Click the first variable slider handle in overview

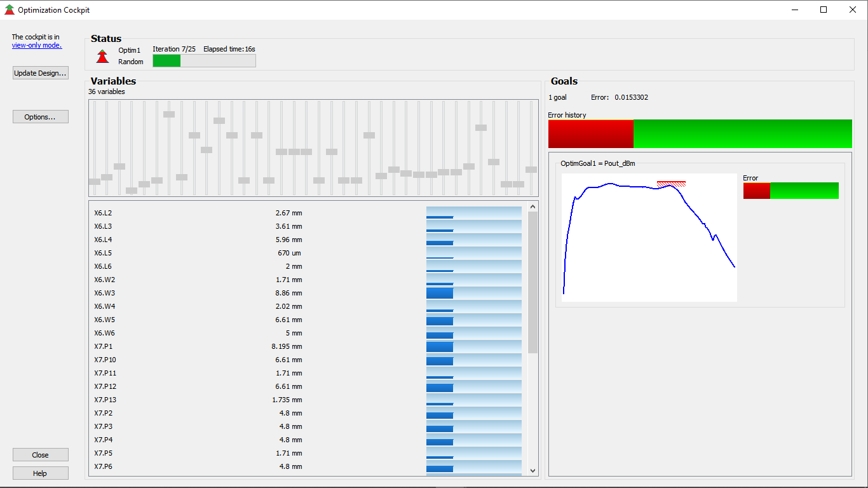pyautogui.click(x=94, y=182)
